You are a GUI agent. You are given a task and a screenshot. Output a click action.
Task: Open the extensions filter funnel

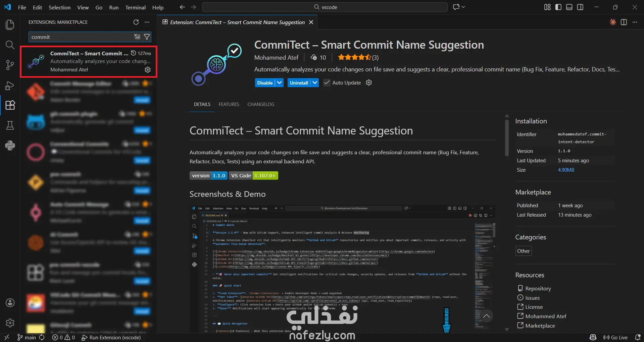coord(147,37)
